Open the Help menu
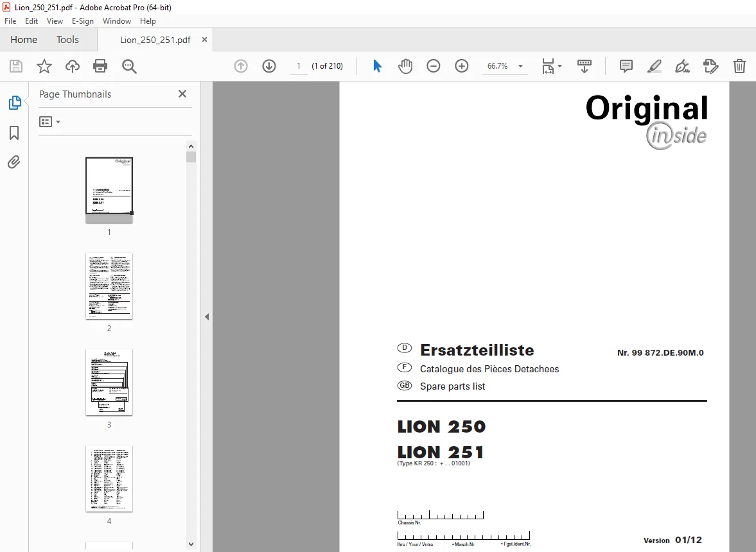 coord(148,21)
